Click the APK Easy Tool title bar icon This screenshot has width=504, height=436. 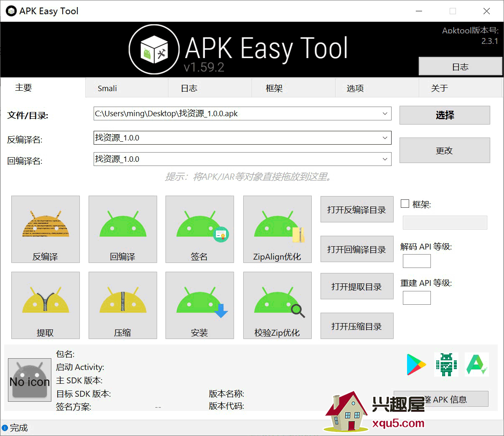click(11, 11)
